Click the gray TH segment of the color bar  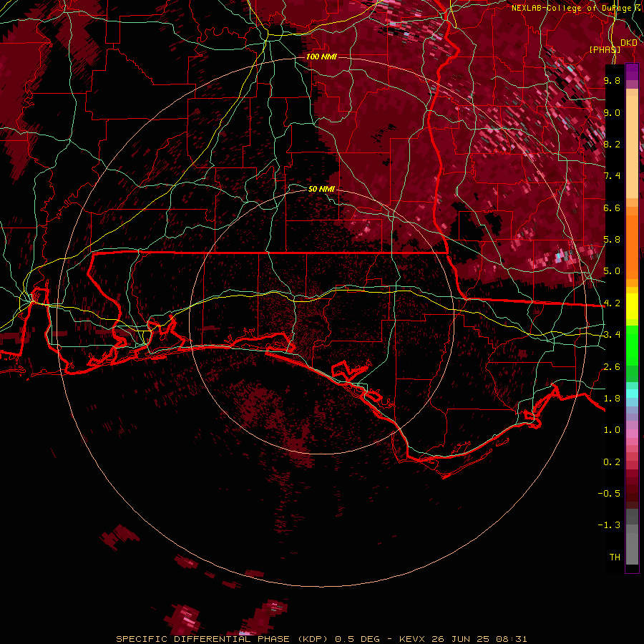632,546
